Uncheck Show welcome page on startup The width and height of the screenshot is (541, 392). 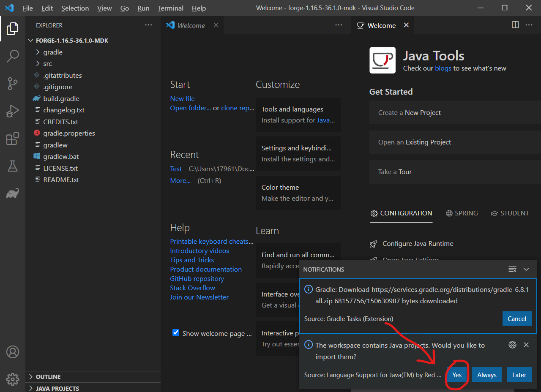pyautogui.click(x=176, y=333)
